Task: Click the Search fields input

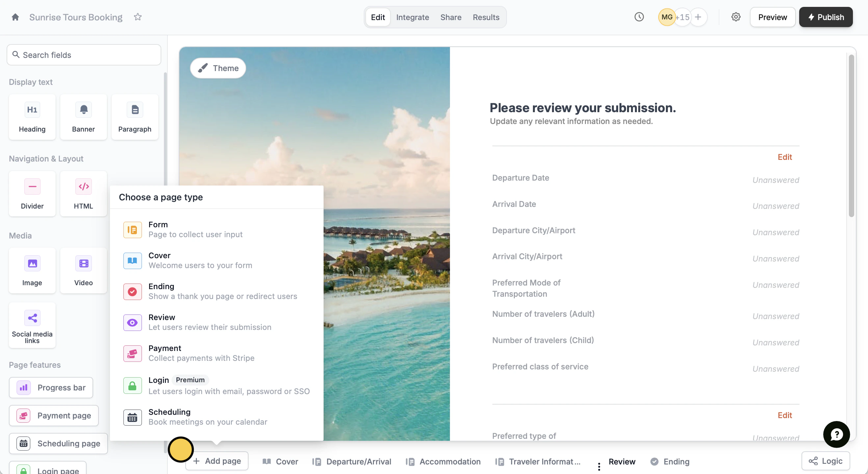Action: 84,55
